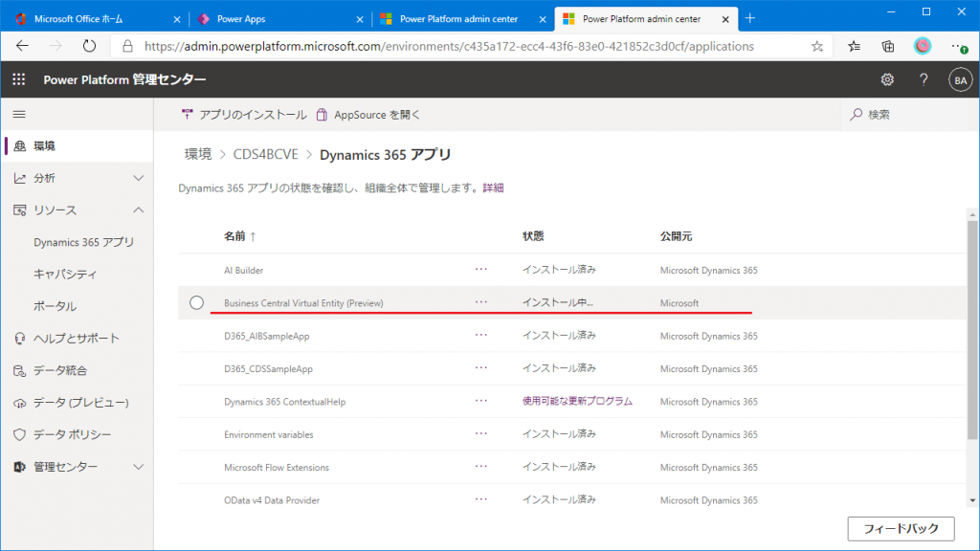The height and width of the screenshot is (551, 980).
Task: Click the search magnifier icon
Action: click(x=857, y=115)
